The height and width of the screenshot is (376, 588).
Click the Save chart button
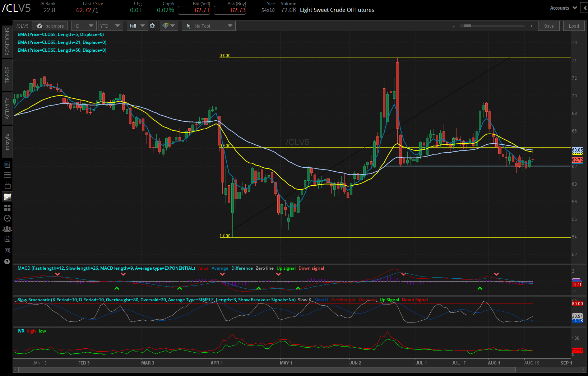548,25
